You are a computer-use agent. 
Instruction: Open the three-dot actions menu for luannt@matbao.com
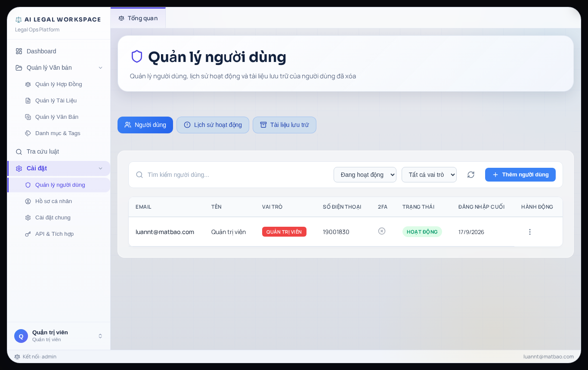[x=530, y=232]
